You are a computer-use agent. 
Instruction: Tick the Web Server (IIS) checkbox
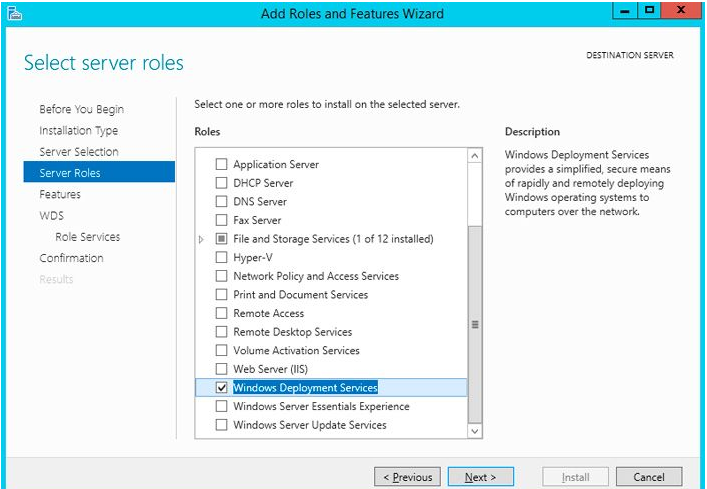(221, 369)
